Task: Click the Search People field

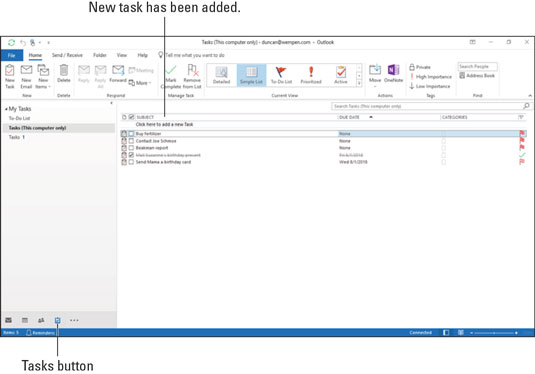Action: tap(477, 67)
